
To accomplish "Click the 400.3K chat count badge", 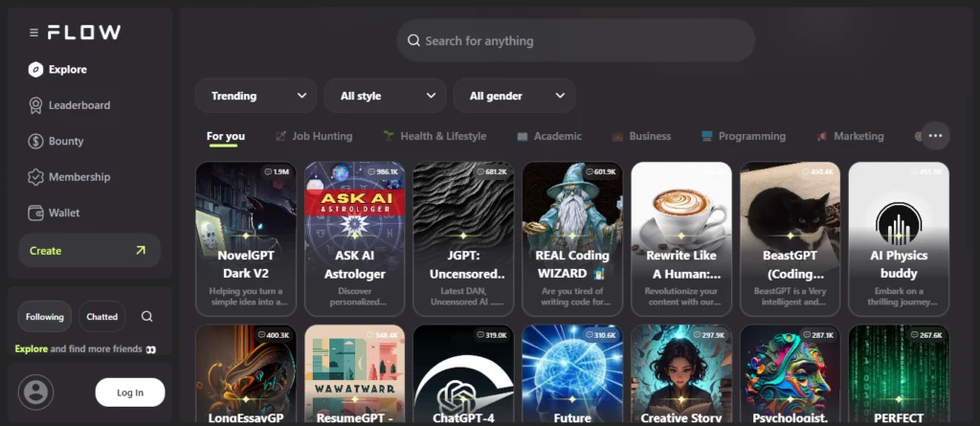I will click(275, 335).
